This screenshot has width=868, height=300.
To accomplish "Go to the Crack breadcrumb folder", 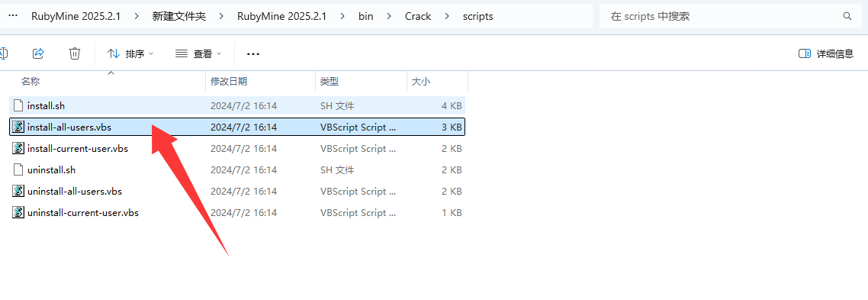I will point(418,16).
